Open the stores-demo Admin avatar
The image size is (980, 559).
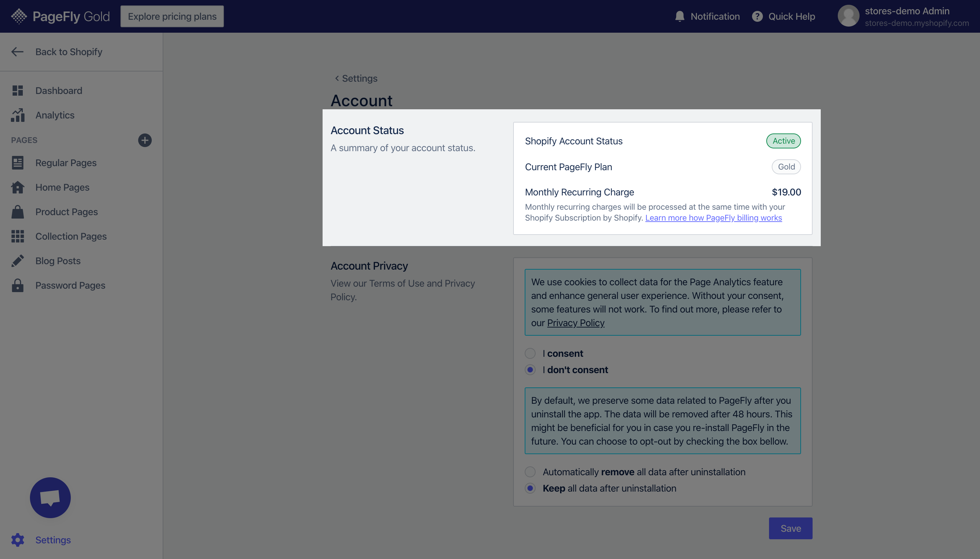pos(848,16)
